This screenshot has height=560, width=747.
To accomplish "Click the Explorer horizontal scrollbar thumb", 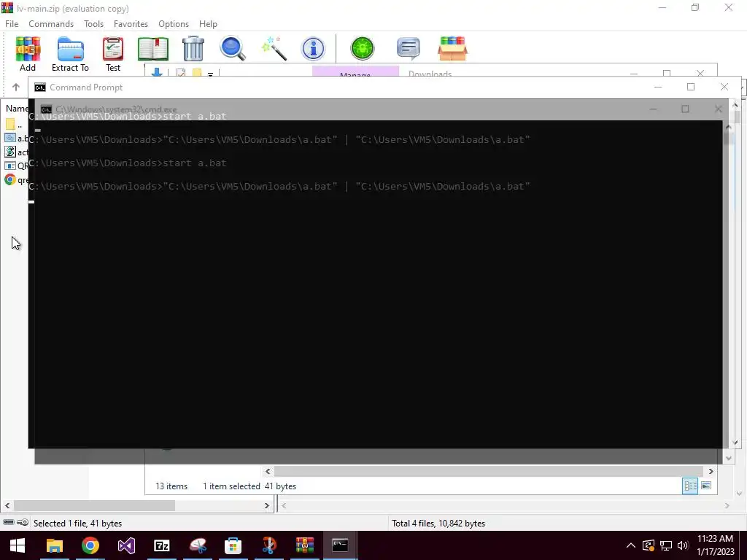I will pyautogui.click(x=488, y=471).
